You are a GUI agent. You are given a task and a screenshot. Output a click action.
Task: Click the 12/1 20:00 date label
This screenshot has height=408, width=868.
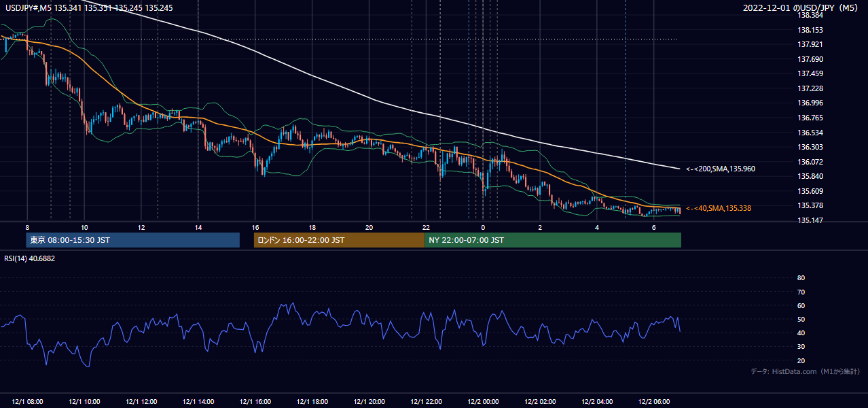coord(369,402)
